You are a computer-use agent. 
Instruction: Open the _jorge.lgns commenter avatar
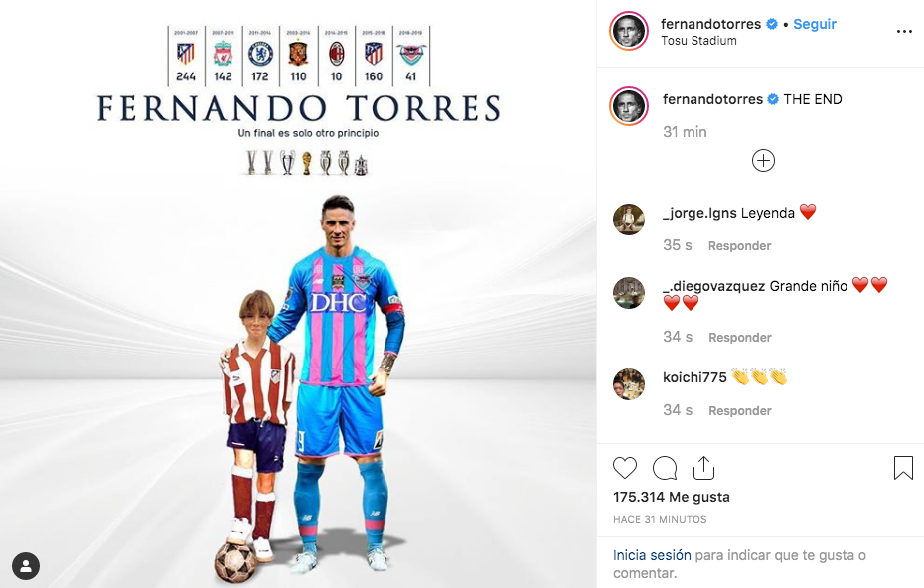tap(629, 220)
